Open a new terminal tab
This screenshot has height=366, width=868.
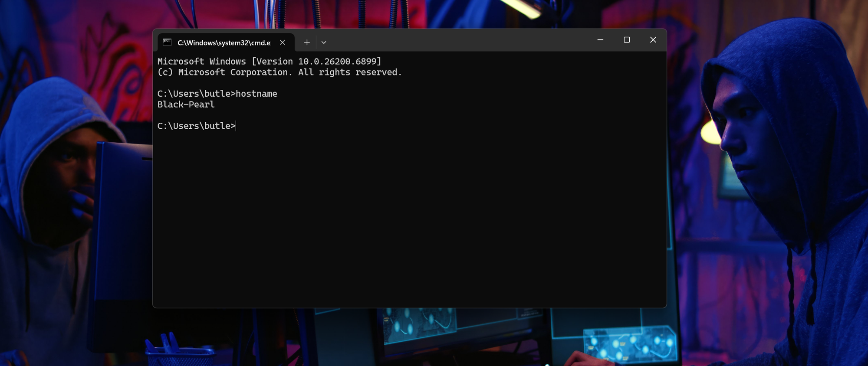point(307,42)
